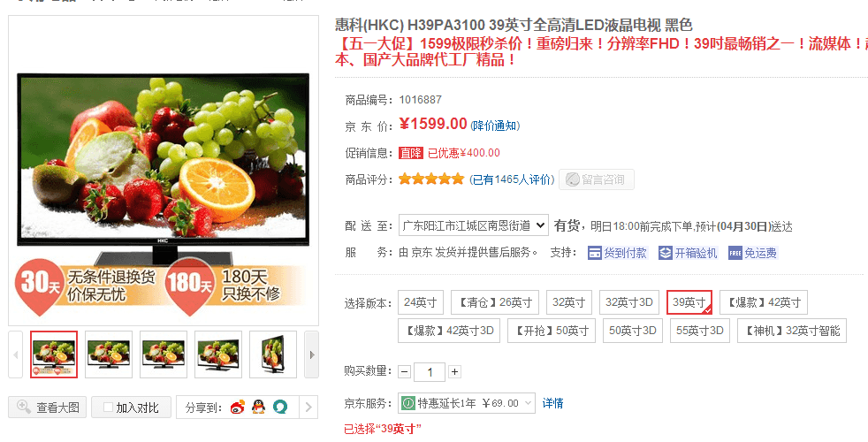Click the 免运费 free shipping icon

(x=735, y=253)
